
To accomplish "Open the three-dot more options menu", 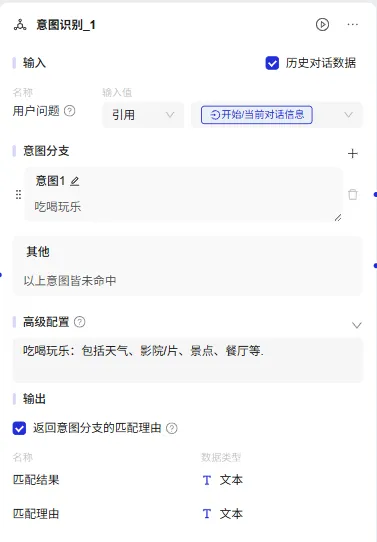I will 352,25.
